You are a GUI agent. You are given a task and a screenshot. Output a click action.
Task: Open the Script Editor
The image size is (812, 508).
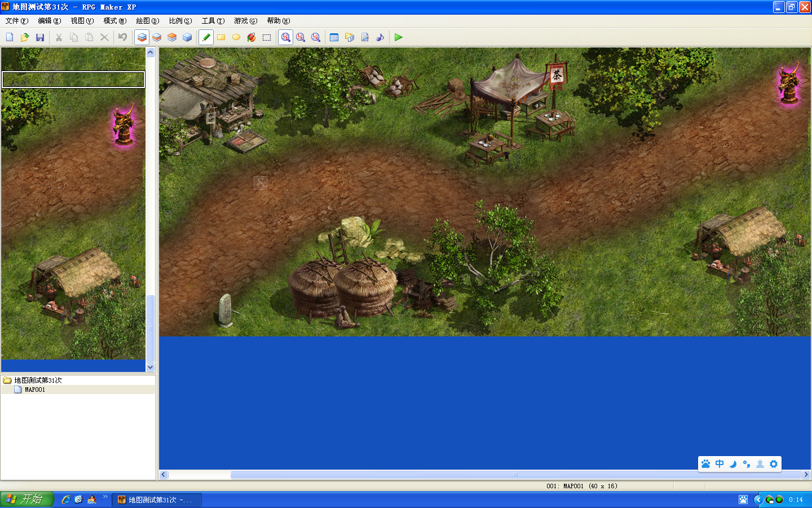click(x=365, y=37)
